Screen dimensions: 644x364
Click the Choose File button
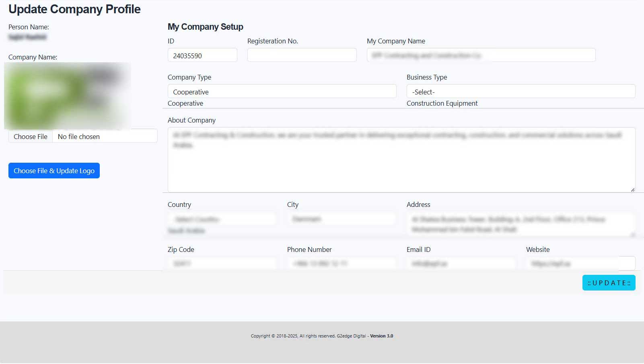pos(31,137)
